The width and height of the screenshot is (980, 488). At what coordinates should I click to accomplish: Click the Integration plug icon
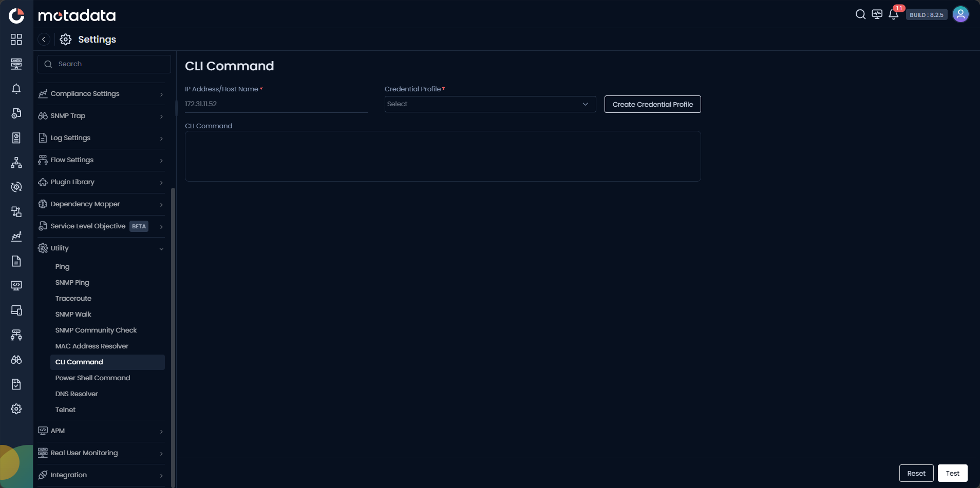tap(43, 475)
